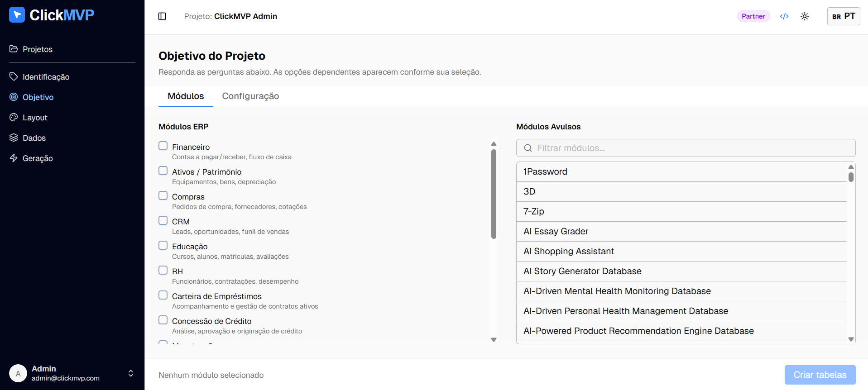Image resolution: width=868 pixels, height=390 pixels.
Task: Enable the Financeiro module checkbox
Action: pos(163,146)
